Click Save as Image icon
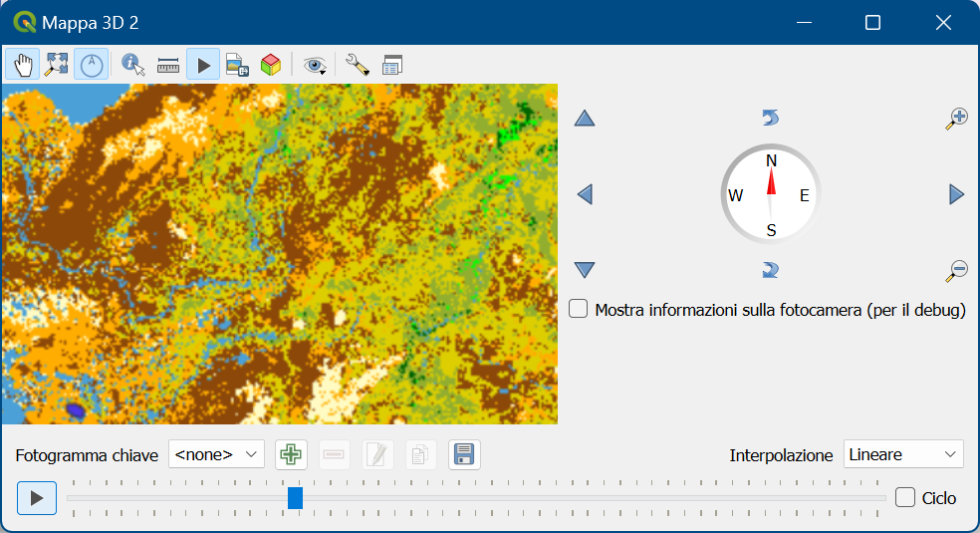Screen dimensions: 980x533 tap(237, 65)
